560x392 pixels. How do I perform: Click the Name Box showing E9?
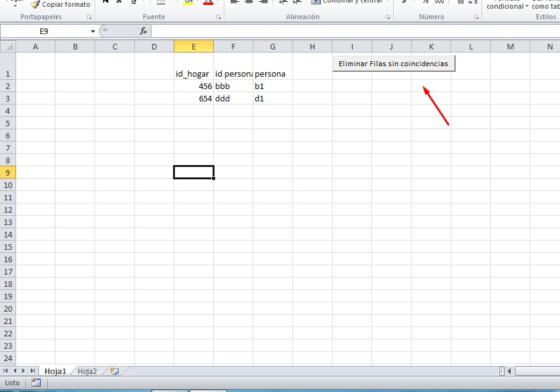44,32
